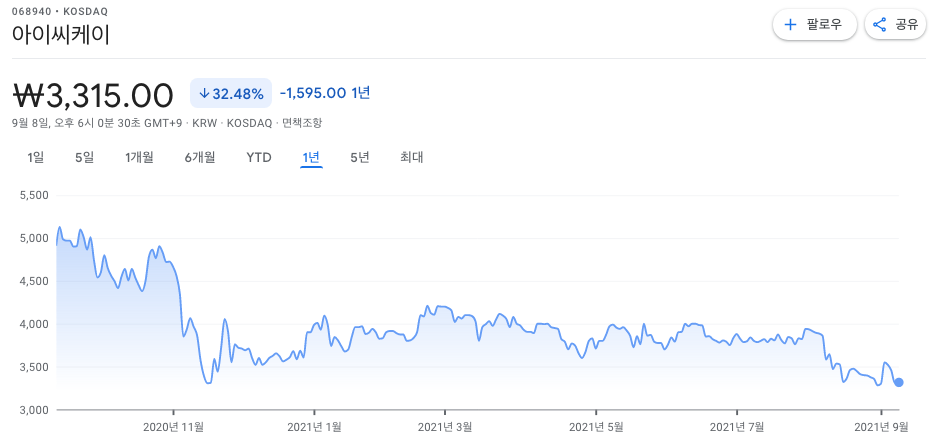Viewport: 929px width, 443px height.
Task: Click the 팔로우 label in the follow button
Action: [x=824, y=25]
